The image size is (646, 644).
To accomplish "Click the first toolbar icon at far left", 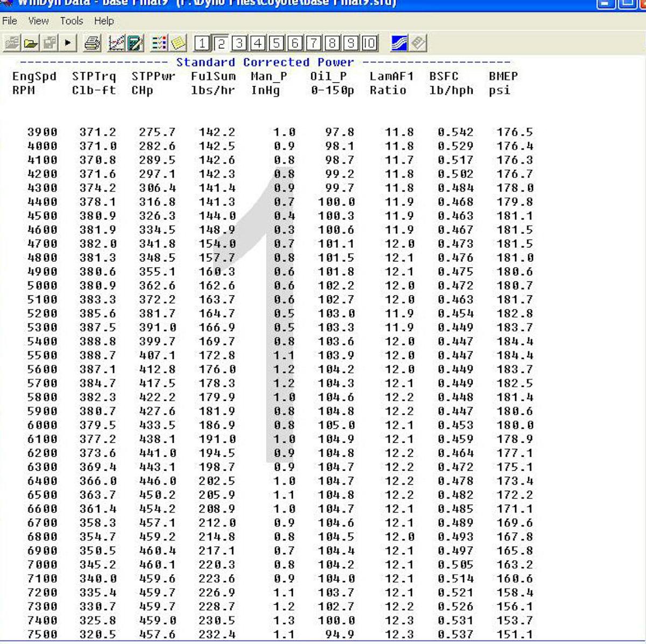I will [x=12, y=43].
